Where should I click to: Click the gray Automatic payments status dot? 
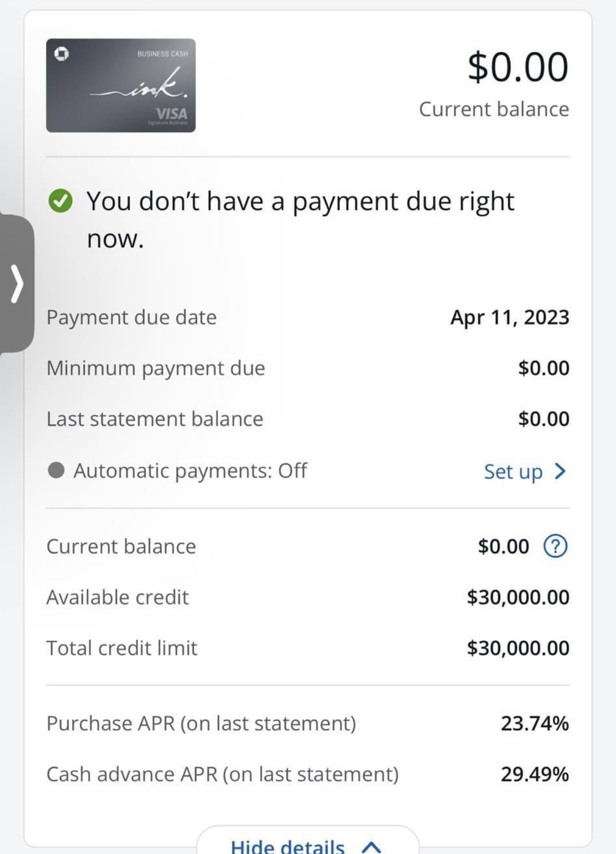(56, 471)
